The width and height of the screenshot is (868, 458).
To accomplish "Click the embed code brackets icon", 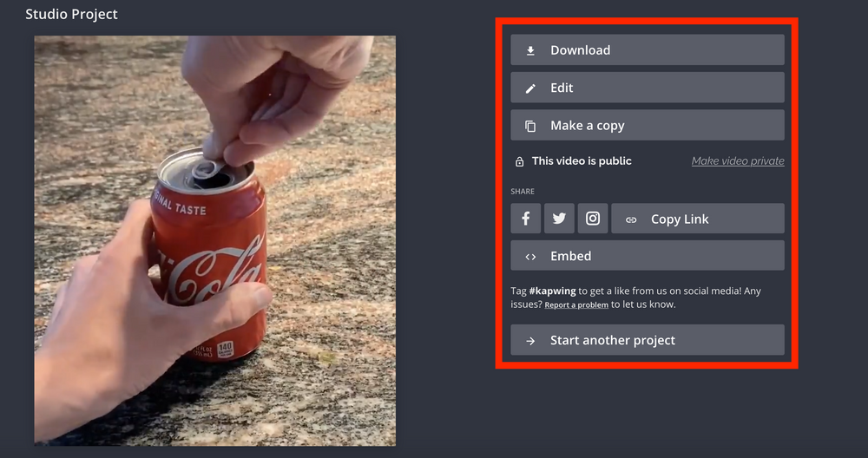I will pyautogui.click(x=530, y=257).
